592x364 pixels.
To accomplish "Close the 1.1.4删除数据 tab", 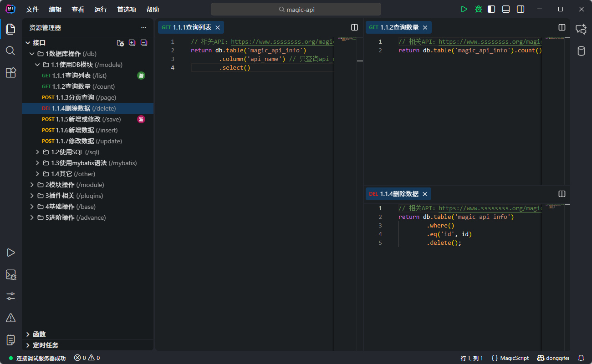I will point(425,194).
